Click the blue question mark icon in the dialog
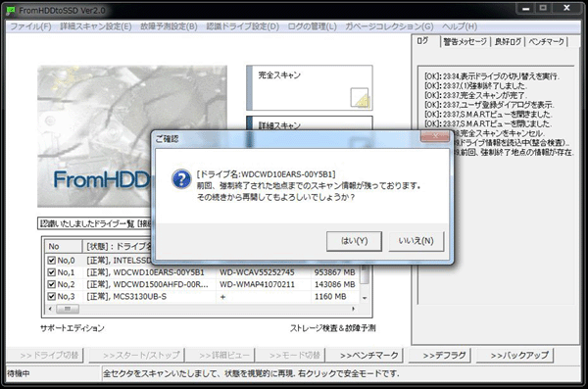This screenshot has width=588, height=389. point(181,179)
